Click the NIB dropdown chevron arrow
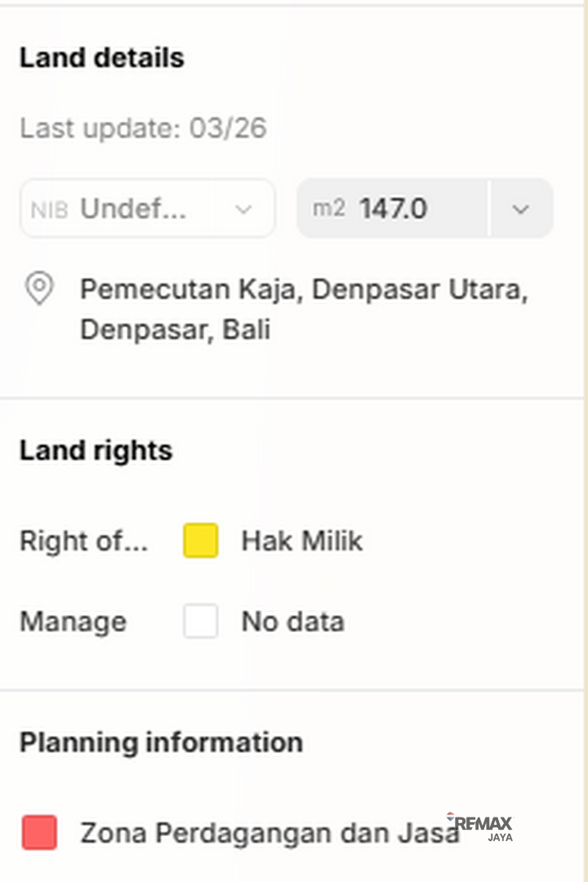588x882 pixels. pyautogui.click(x=243, y=210)
